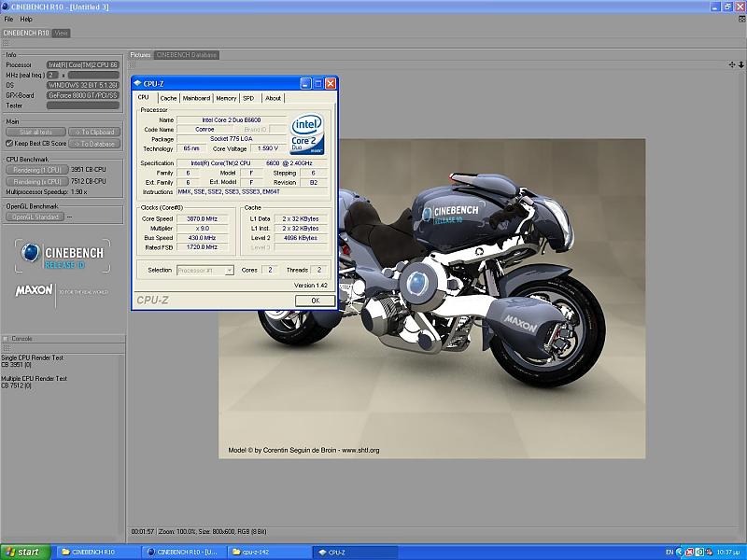Viewport: 747px width, 560px height.
Task: Click the Name field Intel Core 2 Duo E6600
Action: tap(231, 120)
